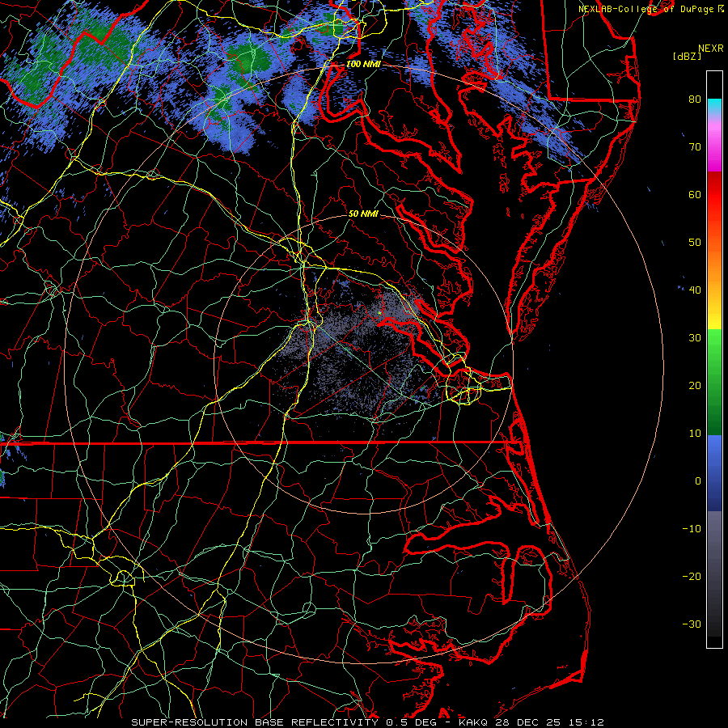Viewport: 728px width, 728px height.
Task: Click the 80 dBZ scale value
Action: pyautogui.click(x=695, y=99)
